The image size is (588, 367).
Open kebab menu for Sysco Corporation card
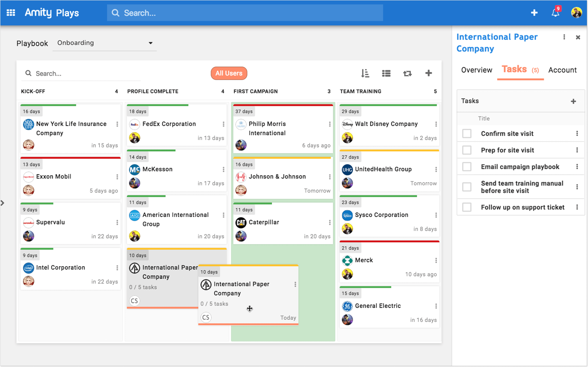(436, 215)
